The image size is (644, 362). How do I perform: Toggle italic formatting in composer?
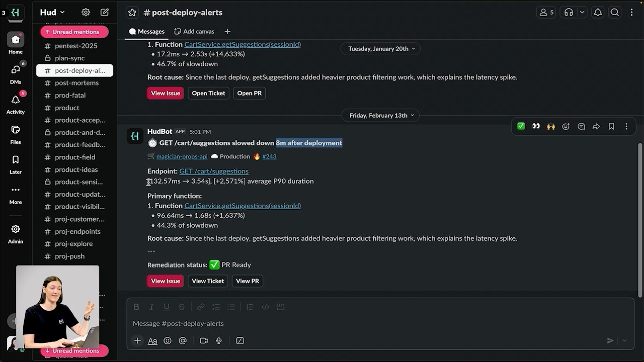(151, 307)
